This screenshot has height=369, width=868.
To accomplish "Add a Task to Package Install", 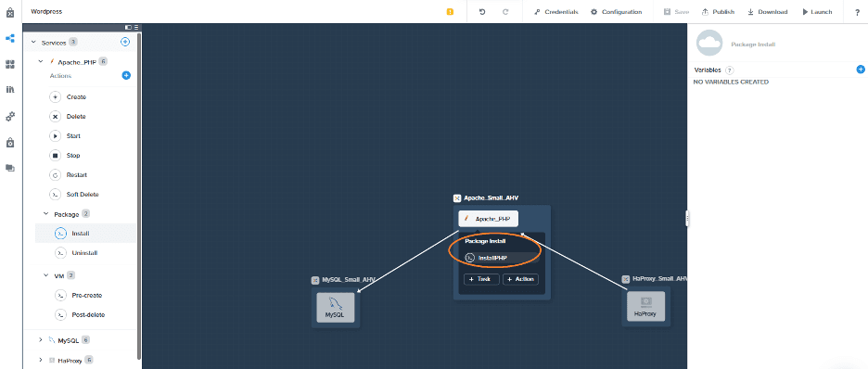I will [481, 279].
